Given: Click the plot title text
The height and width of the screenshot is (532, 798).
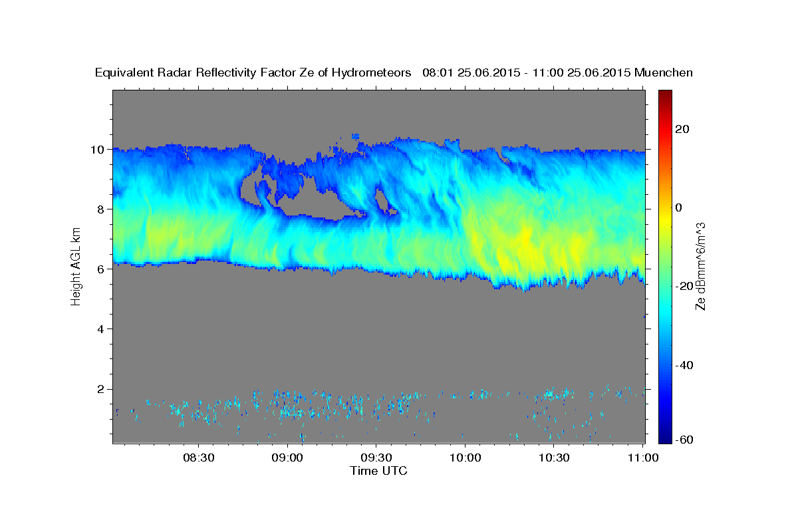Looking at the screenshot, I should click(394, 72).
